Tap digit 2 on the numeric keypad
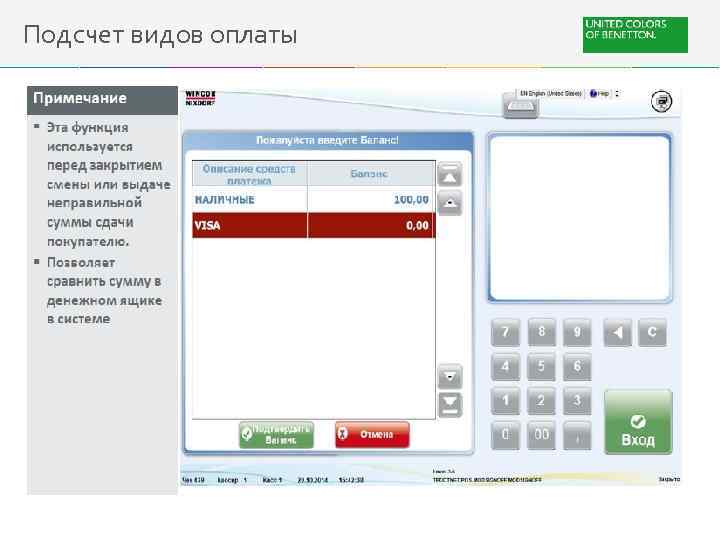Screen dimensions: 720x540 point(541,400)
